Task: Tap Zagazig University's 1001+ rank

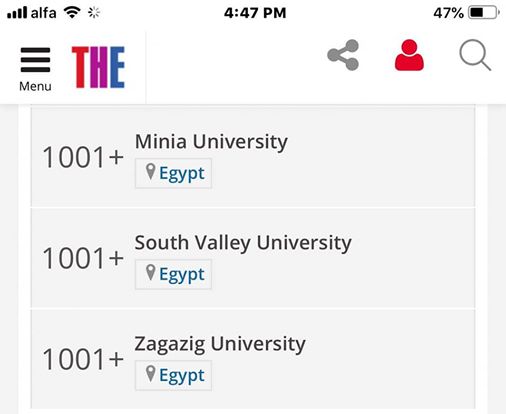Action: pos(83,359)
